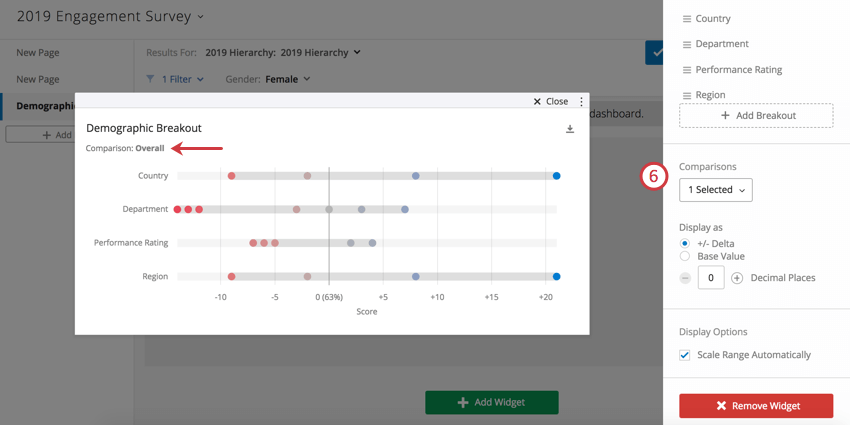Click the Performance Rating chart row label

tap(131, 243)
